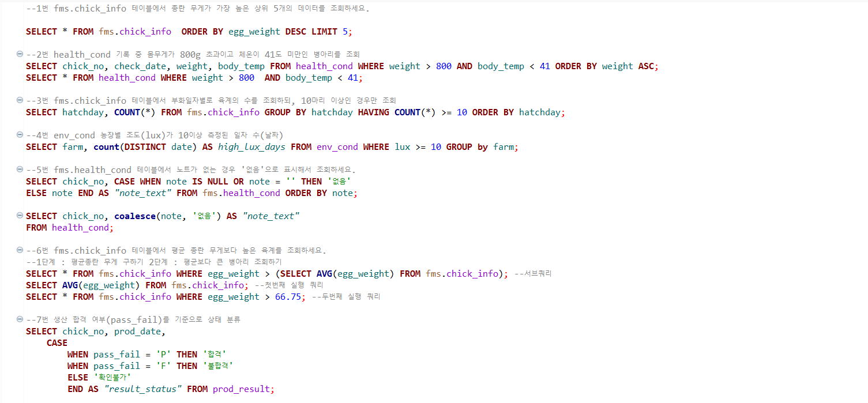The height and width of the screenshot is (403, 868).
Task: Click the value 66.75 in the WHERE clause
Action: click(288, 297)
